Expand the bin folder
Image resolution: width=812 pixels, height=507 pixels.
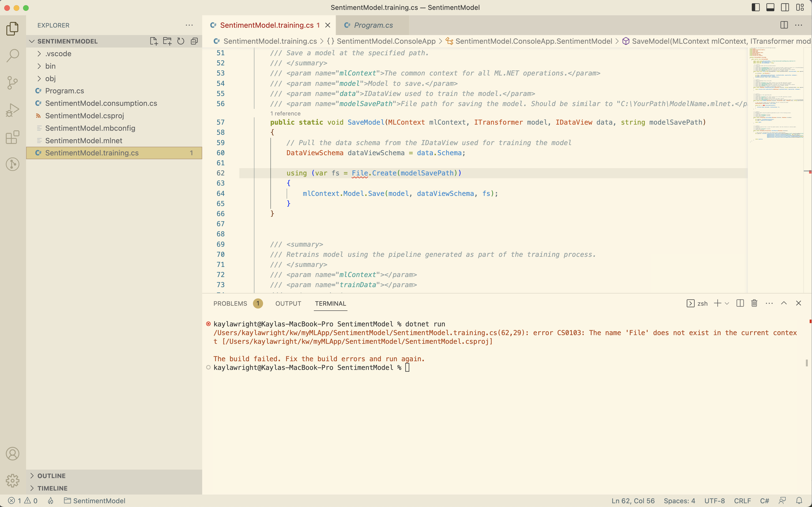click(x=114, y=66)
